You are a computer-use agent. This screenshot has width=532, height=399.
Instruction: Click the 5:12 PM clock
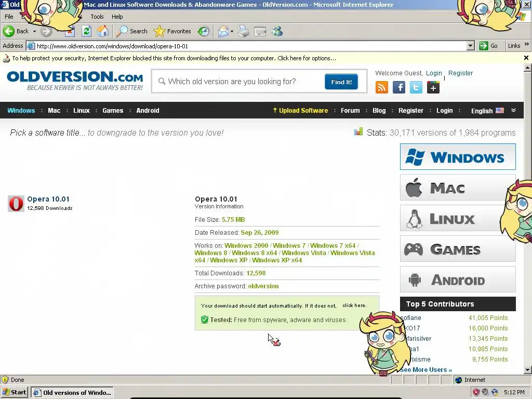pyautogui.click(x=514, y=392)
